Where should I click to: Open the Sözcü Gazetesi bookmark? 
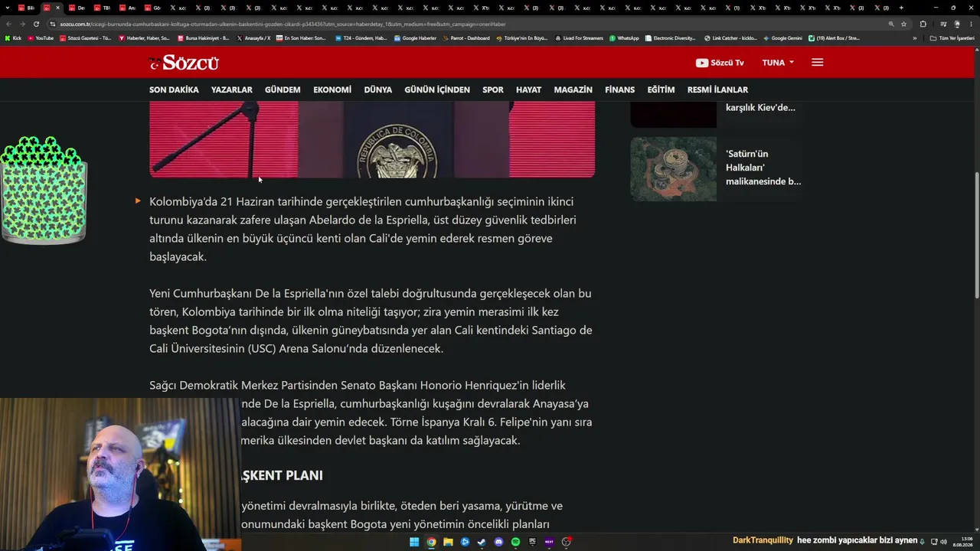[85, 37]
